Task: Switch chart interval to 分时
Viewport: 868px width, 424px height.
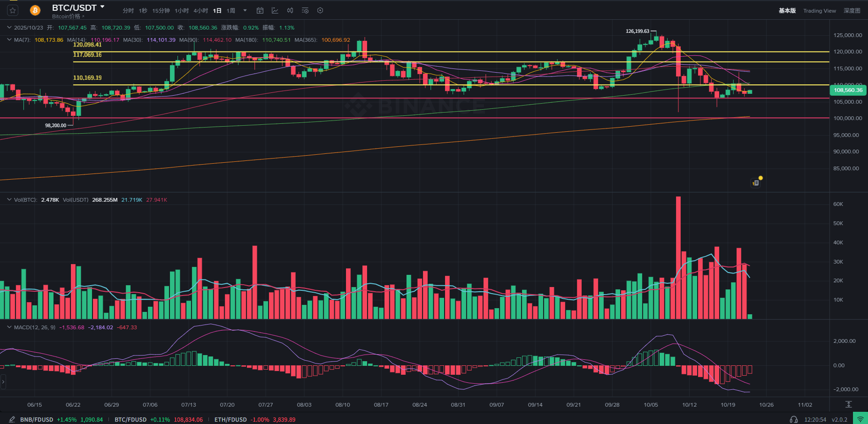Action: (128, 10)
